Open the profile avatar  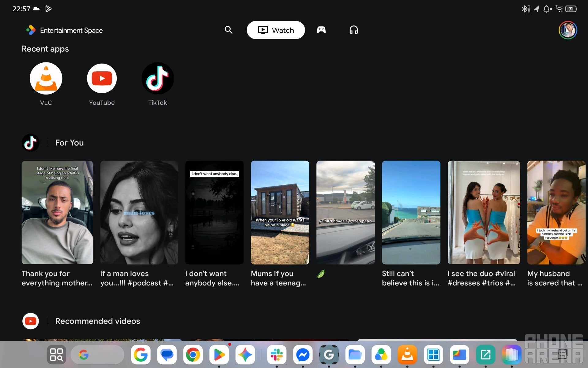[x=567, y=30]
